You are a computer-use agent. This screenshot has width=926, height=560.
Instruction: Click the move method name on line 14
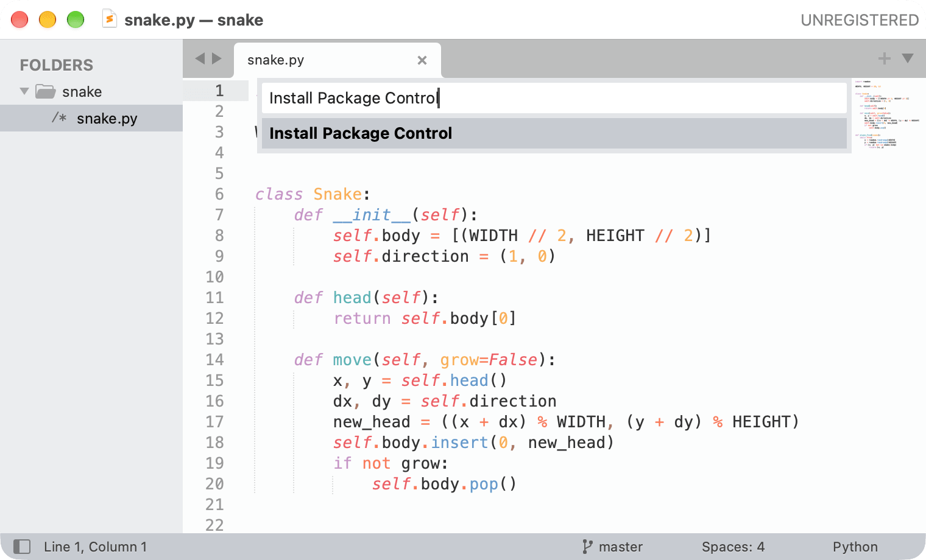pyautogui.click(x=352, y=360)
